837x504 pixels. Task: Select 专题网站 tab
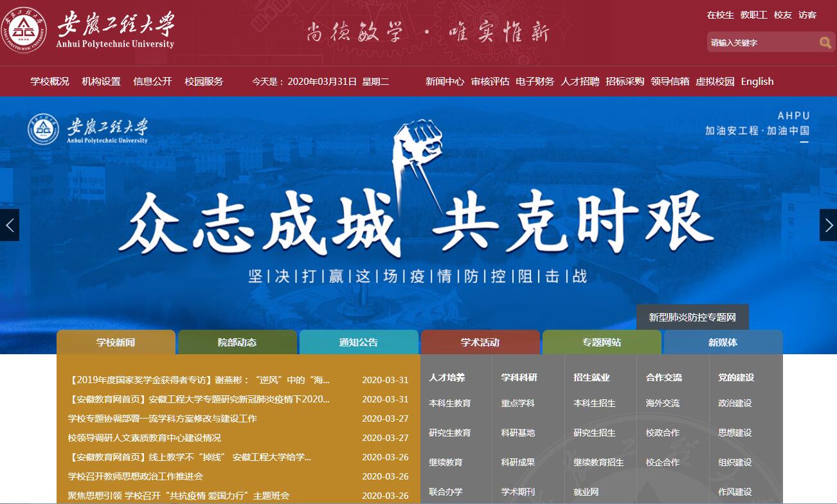point(602,342)
